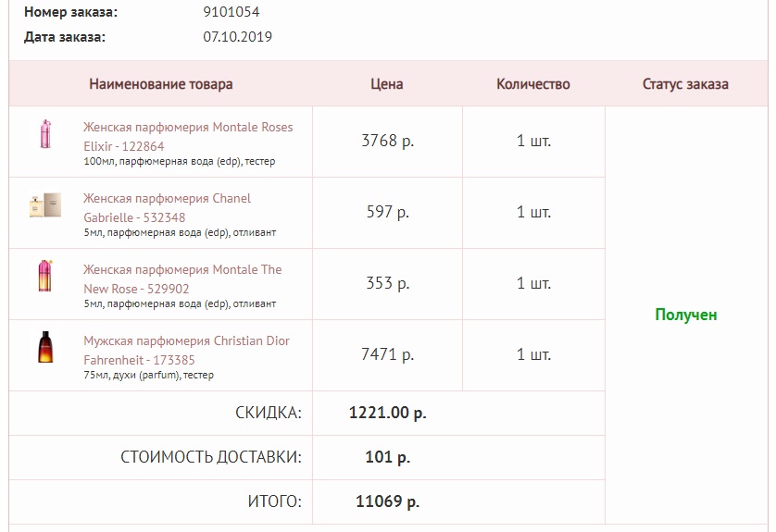Click the 3768 р. price cell
This screenshot has height=532, width=776.
coord(387,141)
